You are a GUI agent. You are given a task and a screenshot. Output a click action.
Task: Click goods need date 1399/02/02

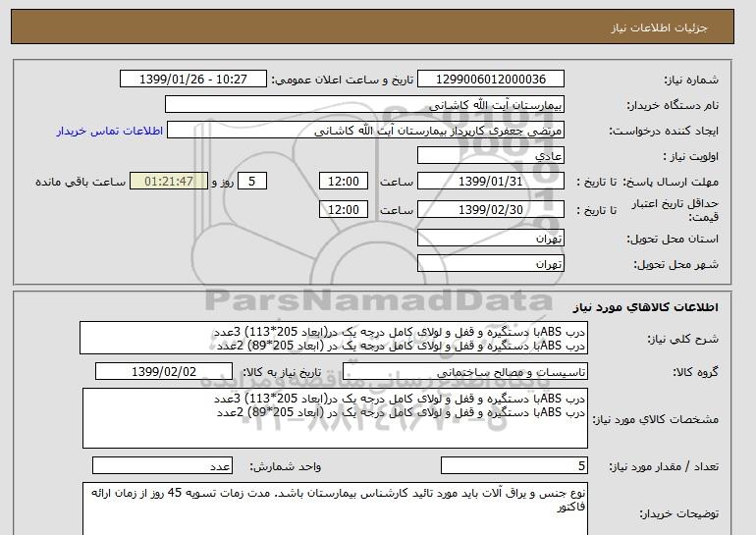tap(164, 372)
